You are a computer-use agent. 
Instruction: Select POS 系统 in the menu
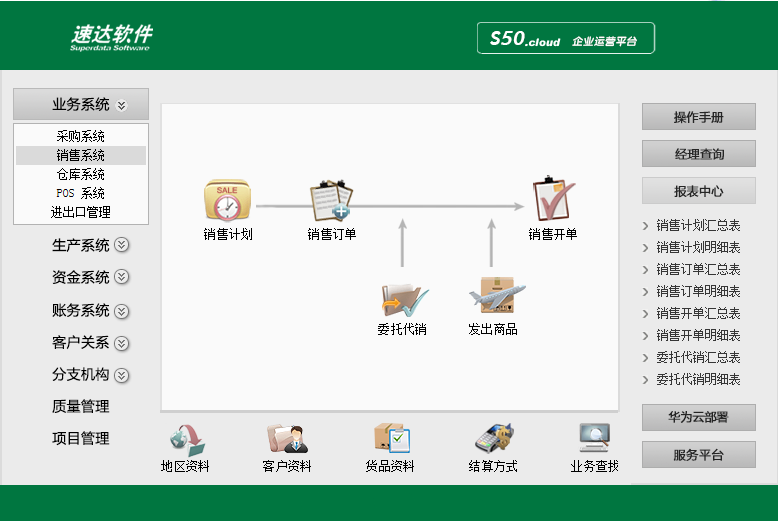[x=81, y=193]
